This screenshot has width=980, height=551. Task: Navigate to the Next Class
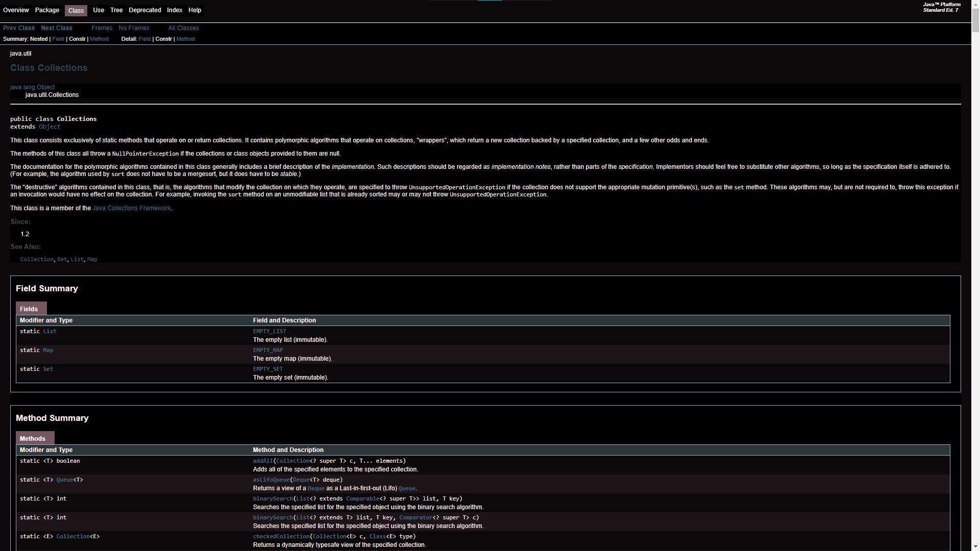click(x=56, y=28)
